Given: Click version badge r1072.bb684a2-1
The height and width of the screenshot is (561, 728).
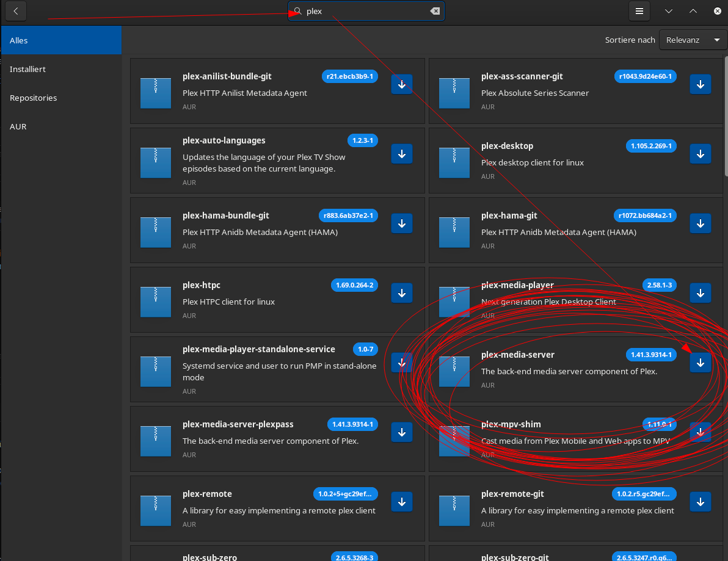Looking at the screenshot, I should pyautogui.click(x=645, y=215).
